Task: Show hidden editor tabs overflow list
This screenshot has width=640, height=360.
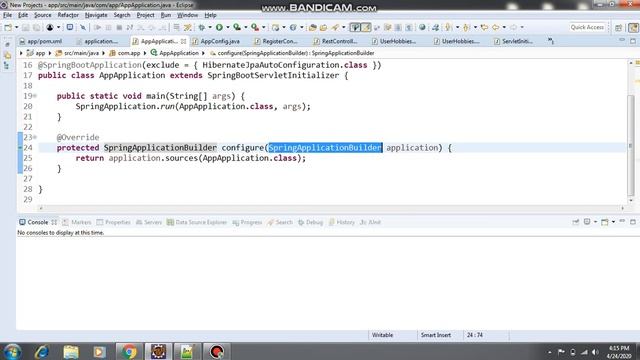Action: tap(551, 41)
